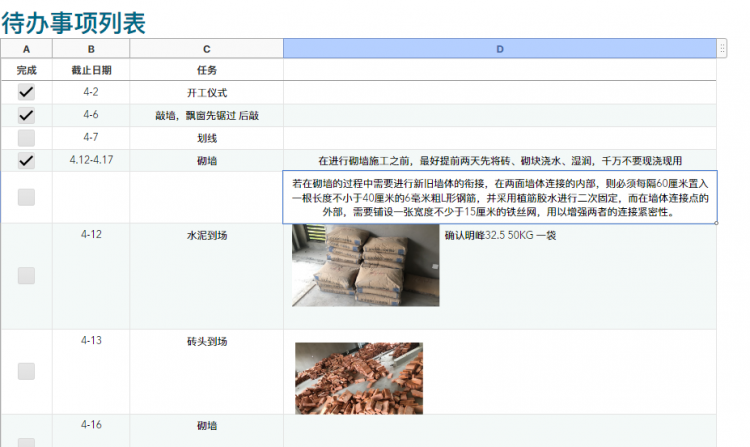Select column B header
750x447 pixels.
91,49
